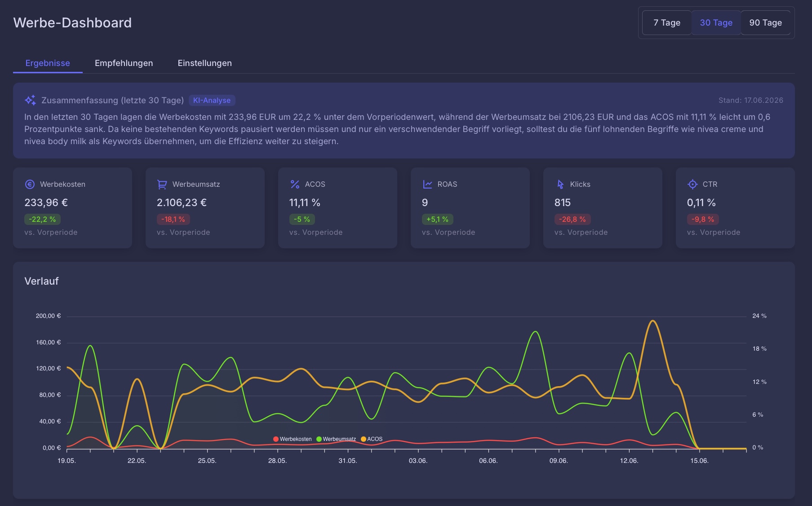Select the 90 Tage time range
812x506 pixels.
pos(766,22)
